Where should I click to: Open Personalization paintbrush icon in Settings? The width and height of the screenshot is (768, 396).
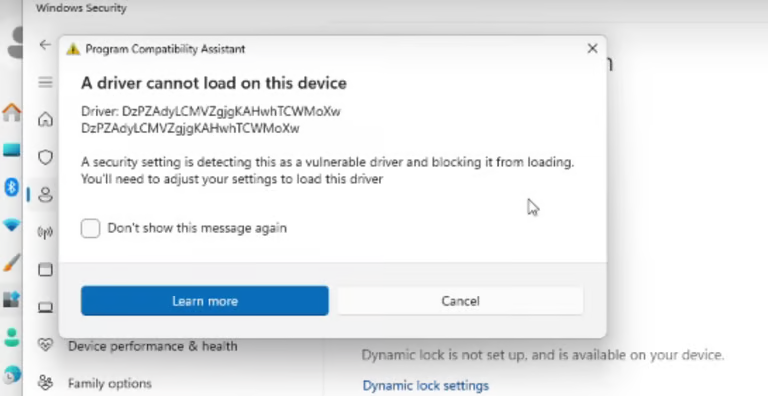click(x=11, y=263)
